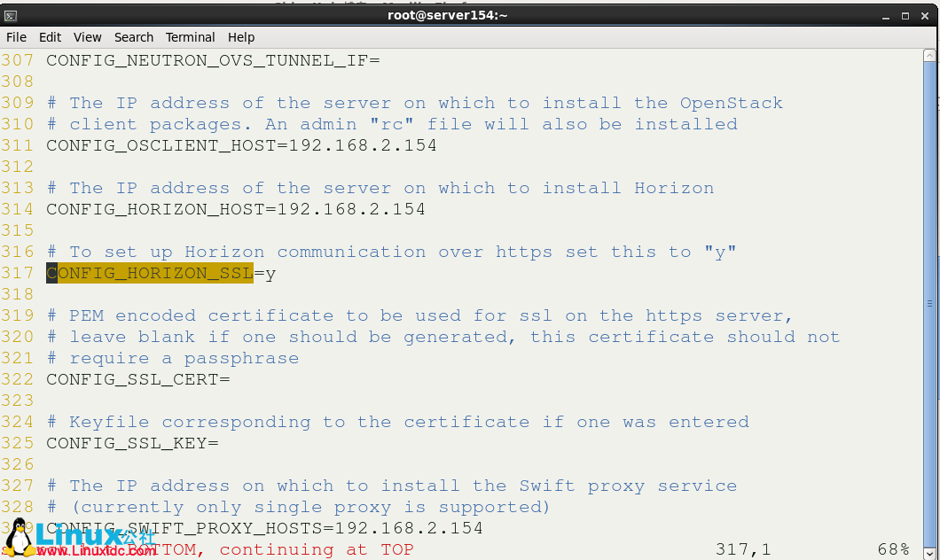
Task: Open the Terminal menu
Action: click(x=190, y=37)
